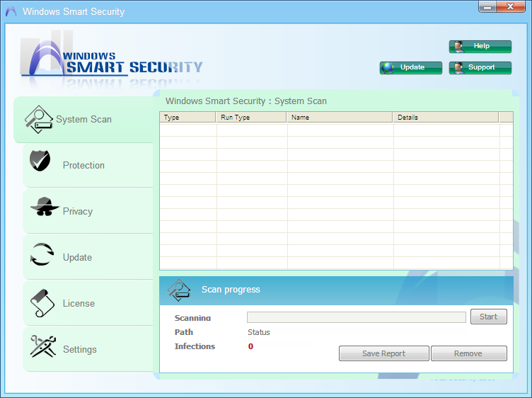Viewport: 532px width, 398px height.
Task: Click the License scroll icon
Action: (42, 303)
